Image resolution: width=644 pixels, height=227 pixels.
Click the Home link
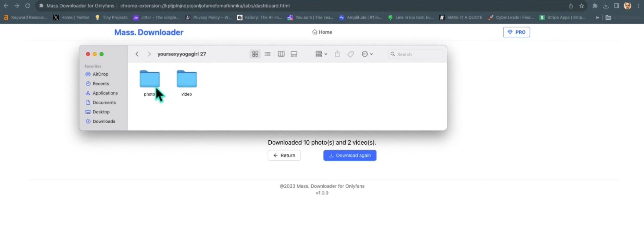(322, 32)
